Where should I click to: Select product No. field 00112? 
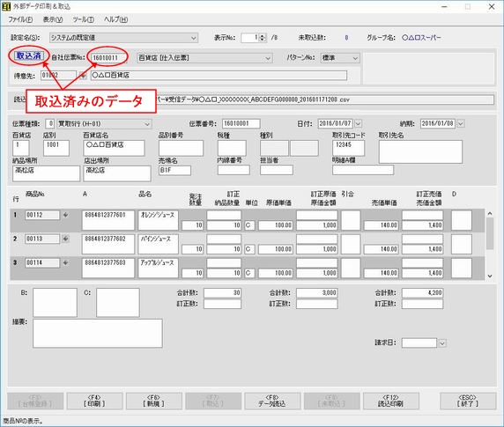coord(42,215)
